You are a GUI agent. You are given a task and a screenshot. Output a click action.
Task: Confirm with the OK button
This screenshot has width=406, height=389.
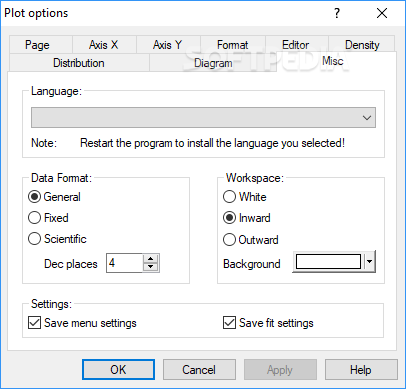(x=118, y=370)
